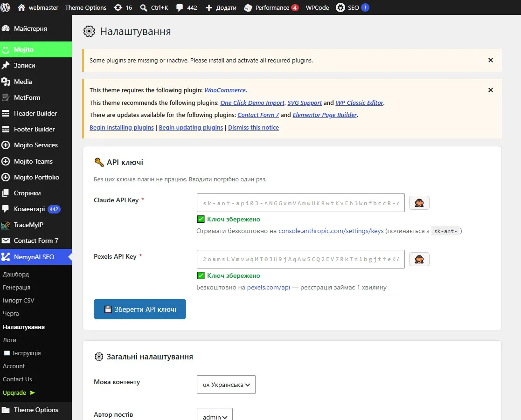Dismiss the missing plugins notice

[x=490, y=60]
